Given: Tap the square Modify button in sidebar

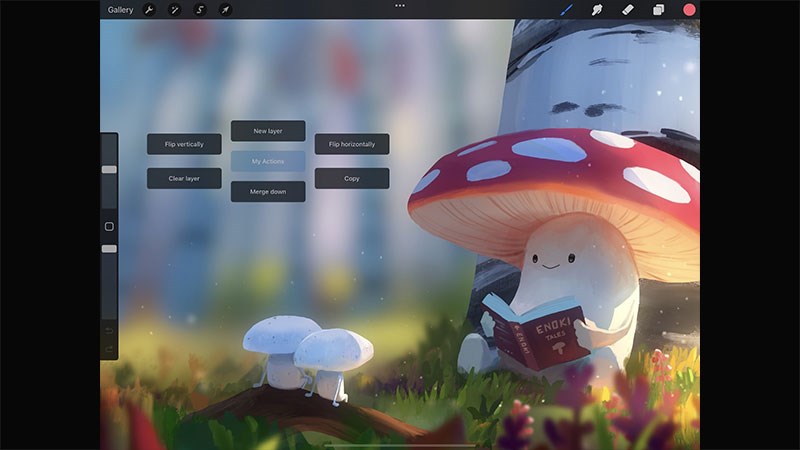Looking at the screenshot, I should 109,227.
